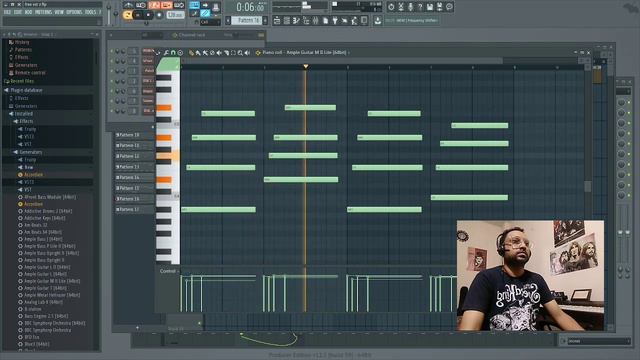Toggle mute LED for channel on mixer track 4
The width and height of the screenshot is (640, 360).
[x=112, y=61]
